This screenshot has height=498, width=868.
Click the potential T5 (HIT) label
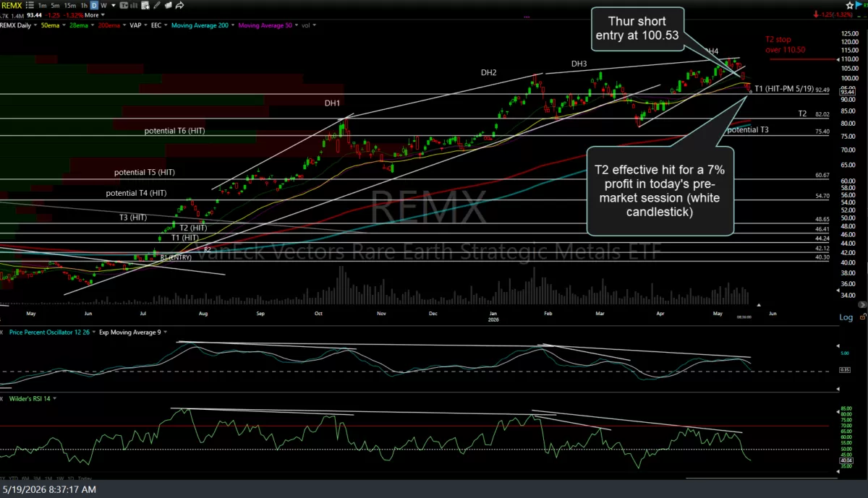coord(144,173)
